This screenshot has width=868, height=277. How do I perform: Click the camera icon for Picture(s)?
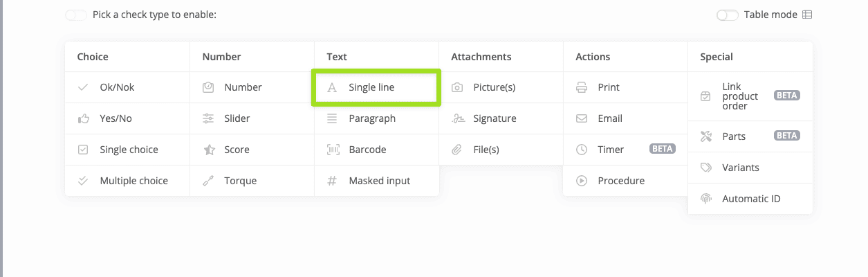pyautogui.click(x=457, y=87)
